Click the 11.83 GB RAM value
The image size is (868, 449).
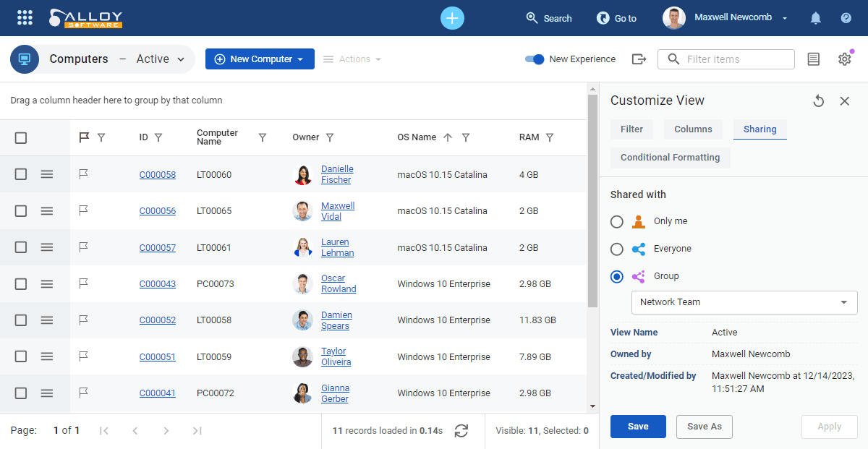537,320
